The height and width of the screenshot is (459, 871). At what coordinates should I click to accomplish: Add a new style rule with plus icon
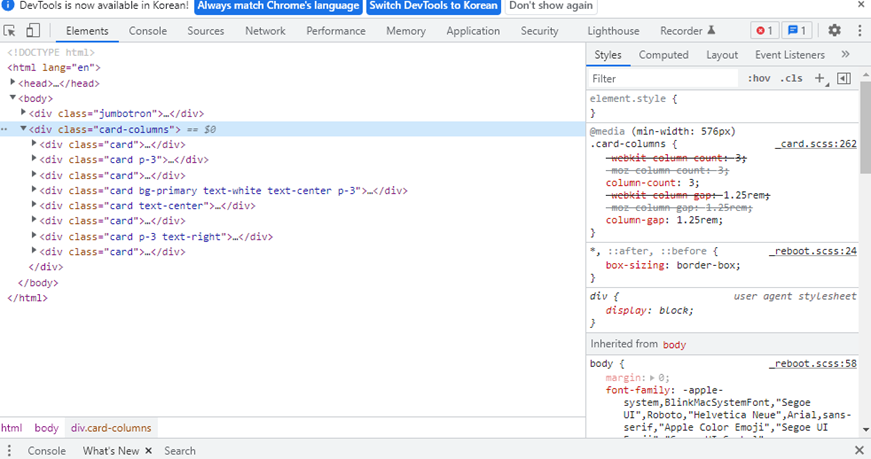820,78
